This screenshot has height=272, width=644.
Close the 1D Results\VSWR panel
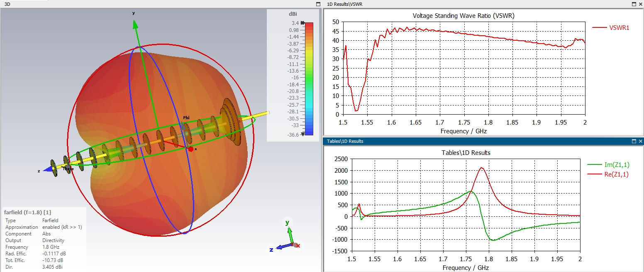(640, 4)
